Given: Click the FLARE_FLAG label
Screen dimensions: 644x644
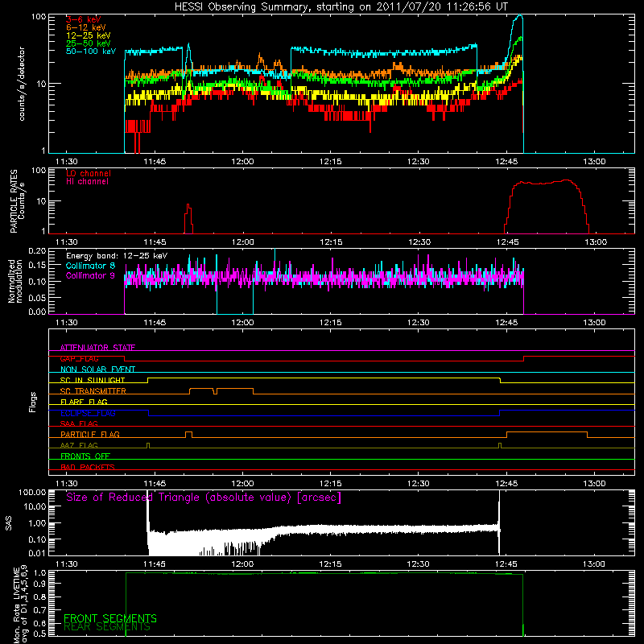Looking at the screenshot, I should click(84, 402).
